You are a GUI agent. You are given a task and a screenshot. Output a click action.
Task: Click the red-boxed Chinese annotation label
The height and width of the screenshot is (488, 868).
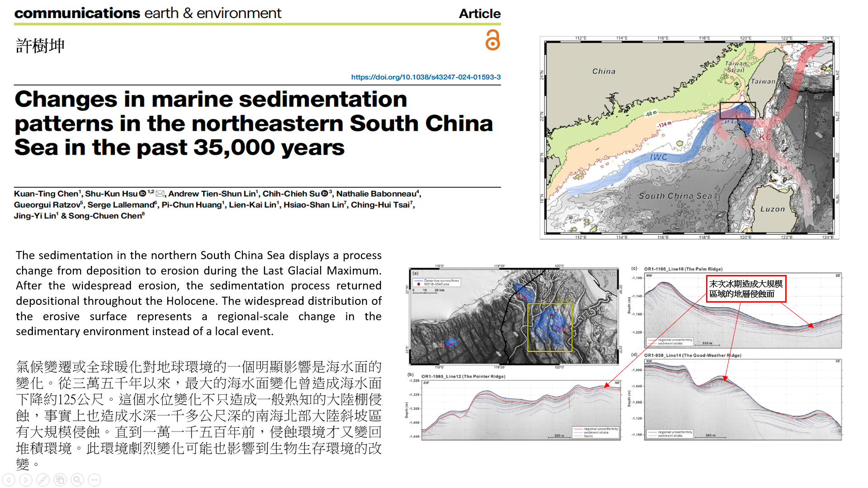coord(745,289)
